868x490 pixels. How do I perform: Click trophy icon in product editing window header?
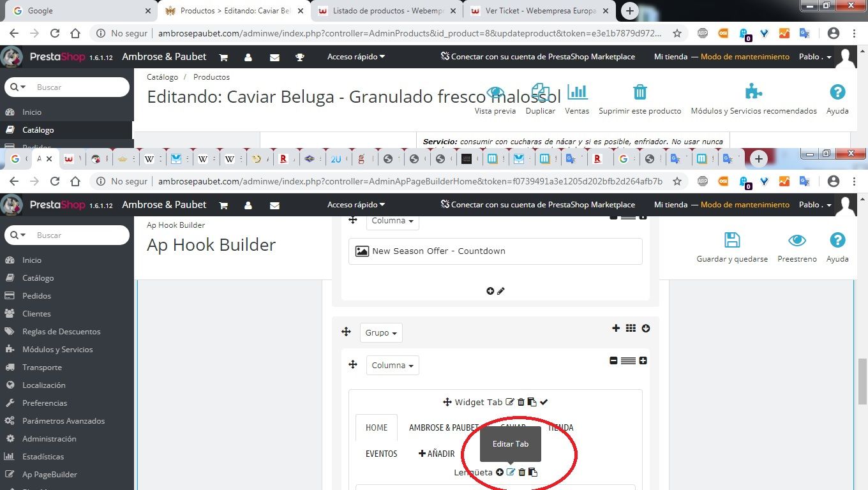coord(300,57)
